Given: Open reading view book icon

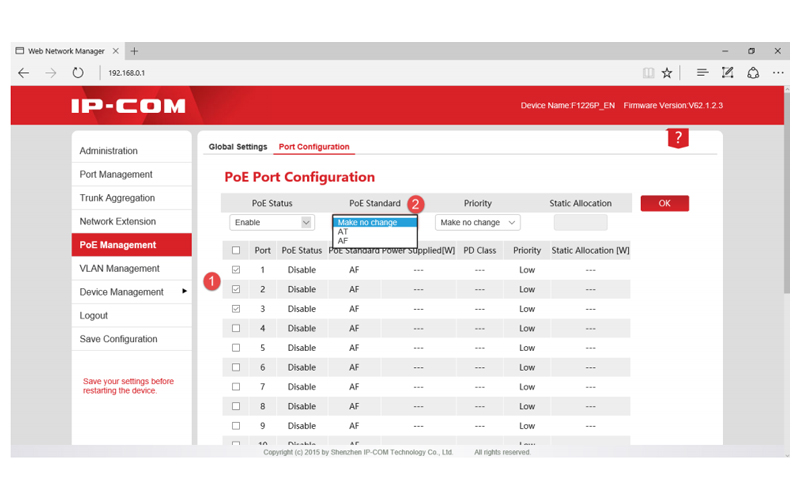Looking at the screenshot, I should pyautogui.click(x=648, y=73).
